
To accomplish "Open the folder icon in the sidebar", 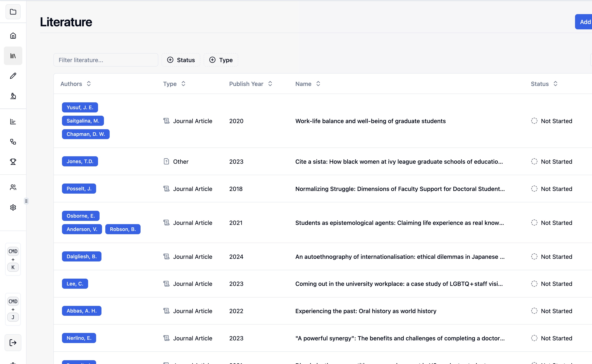I will click(13, 12).
